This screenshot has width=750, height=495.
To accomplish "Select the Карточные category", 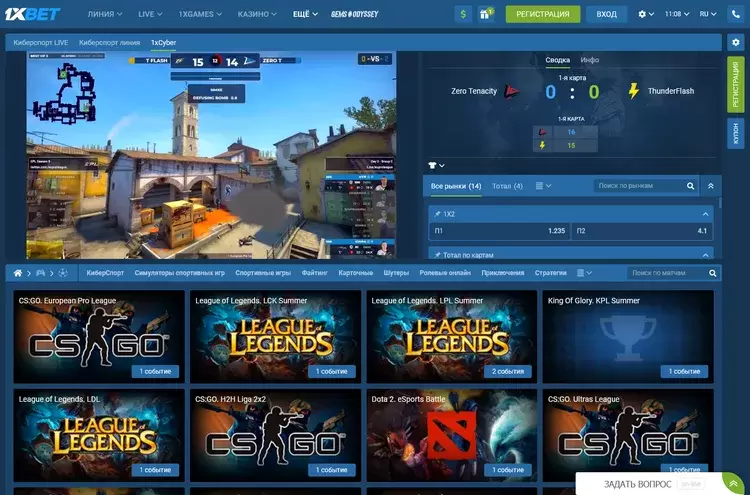I will (x=355, y=273).
